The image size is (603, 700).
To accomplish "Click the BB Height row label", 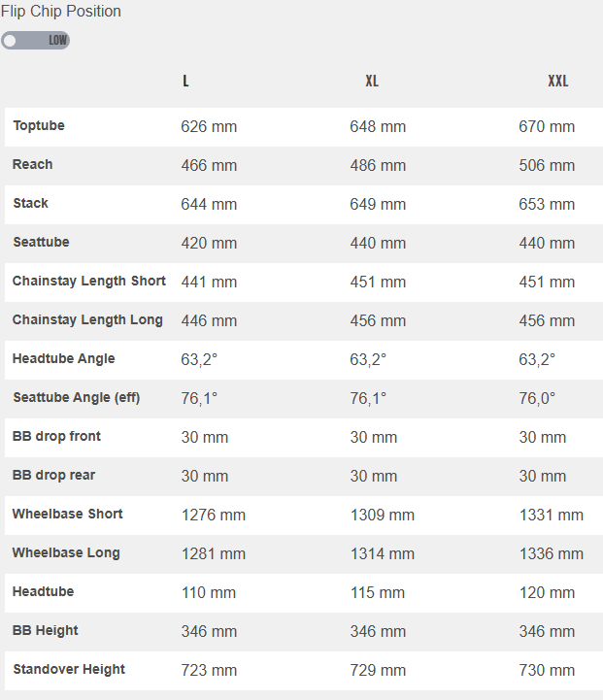I will [46, 630].
